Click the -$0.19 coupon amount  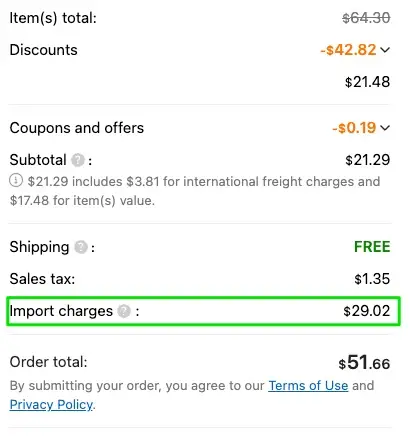click(354, 128)
